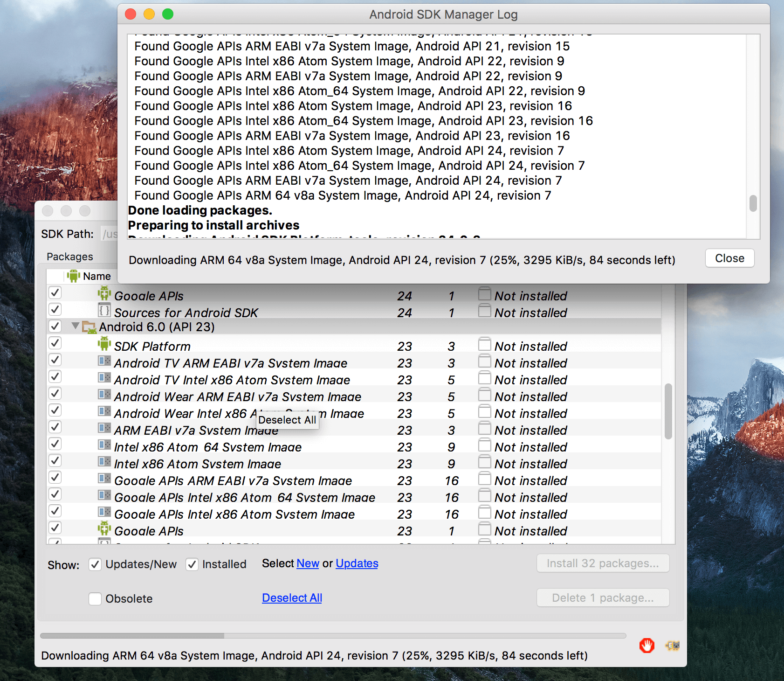Click 'Preparing to install archives' log line
Image resolution: width=784 pixels, height=681 pixels.
(213, 225)
